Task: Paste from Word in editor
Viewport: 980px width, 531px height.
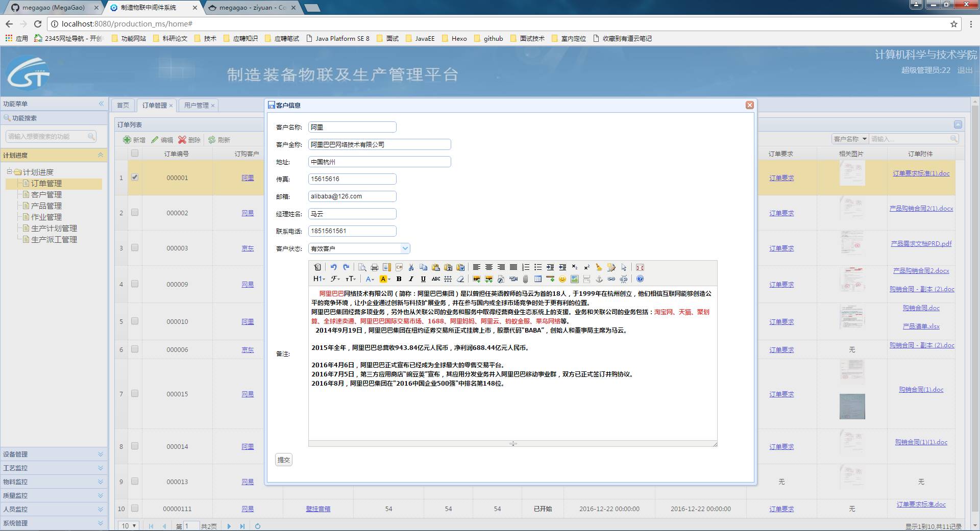Action: [460, 267]
